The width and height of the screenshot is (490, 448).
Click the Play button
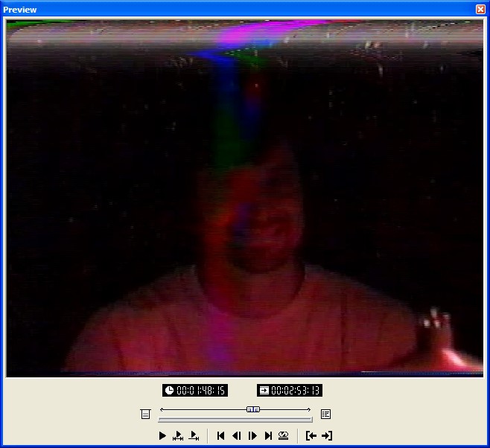click(162, 435)
